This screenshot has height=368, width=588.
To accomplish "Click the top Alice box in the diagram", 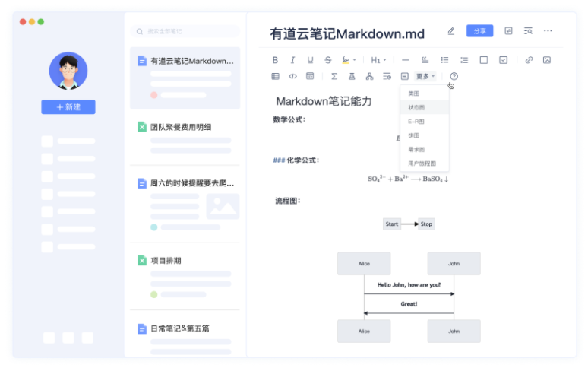I will pos(364,263).
